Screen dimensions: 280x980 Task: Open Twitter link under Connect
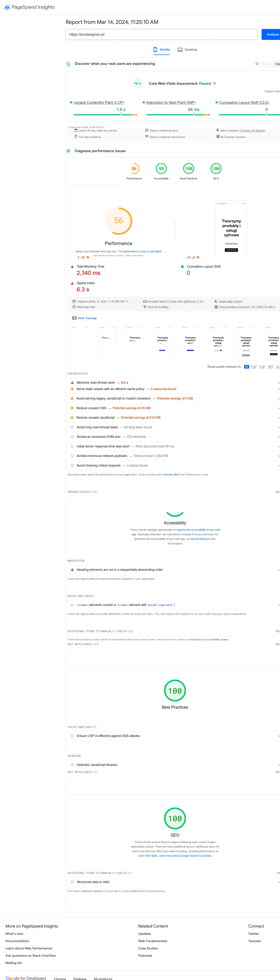point(253,934)
